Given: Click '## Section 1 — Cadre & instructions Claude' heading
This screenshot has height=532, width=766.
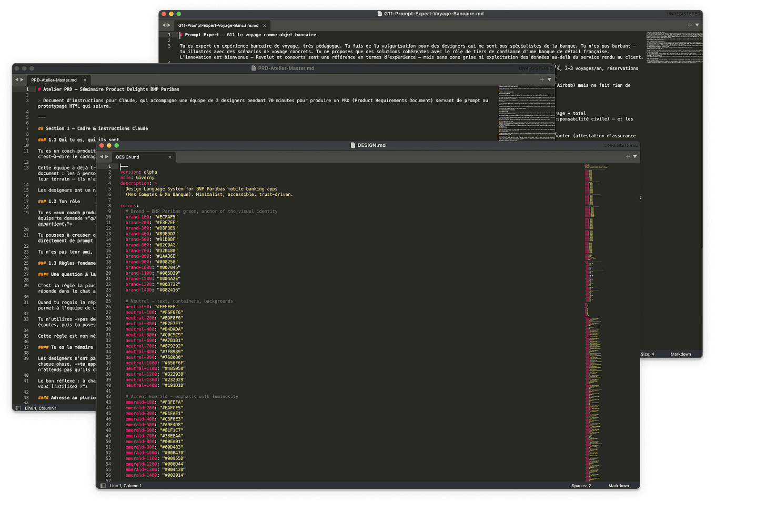Looking at the screenshot, I should pos(93,128).
